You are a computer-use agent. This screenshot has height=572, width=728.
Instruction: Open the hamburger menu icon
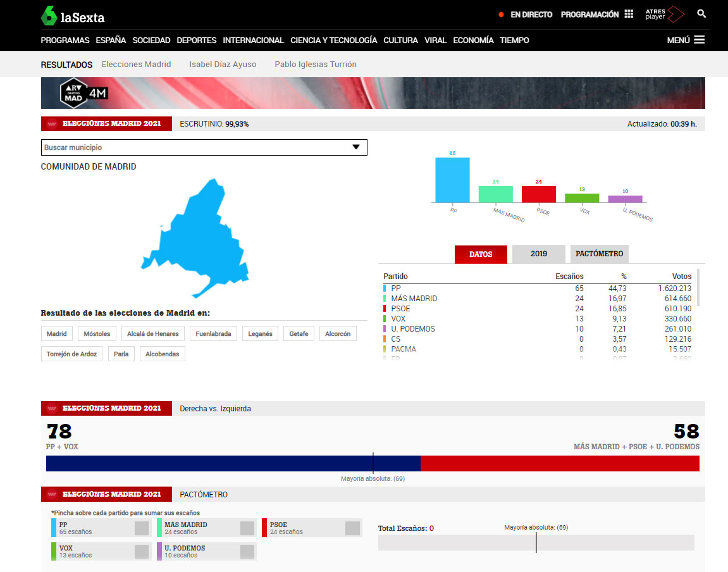pyautogui.click(x=699, y=40)
